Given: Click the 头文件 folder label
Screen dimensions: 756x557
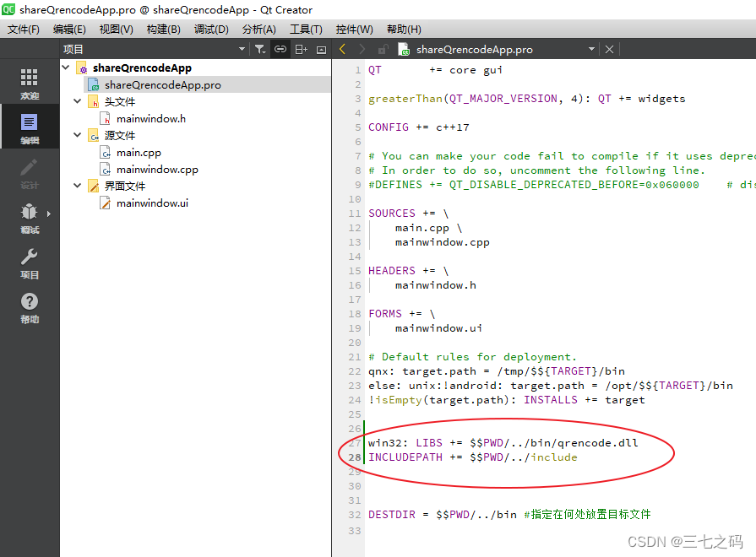Looking at the screenshot, I should (120, 101).
